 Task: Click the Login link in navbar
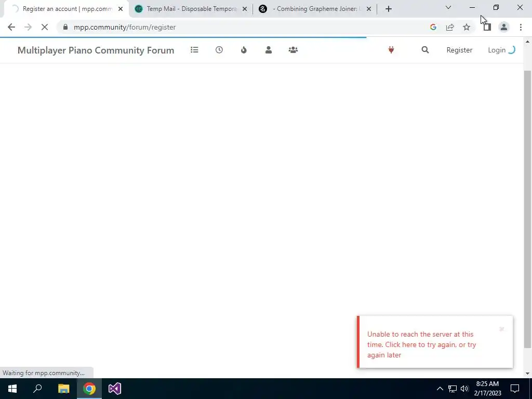497,50
